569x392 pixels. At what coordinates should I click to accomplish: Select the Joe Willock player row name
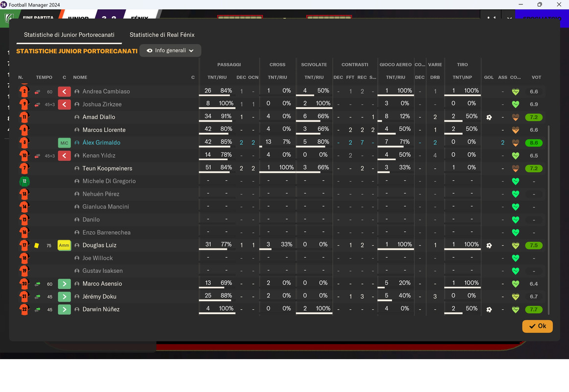pos(98,258)
